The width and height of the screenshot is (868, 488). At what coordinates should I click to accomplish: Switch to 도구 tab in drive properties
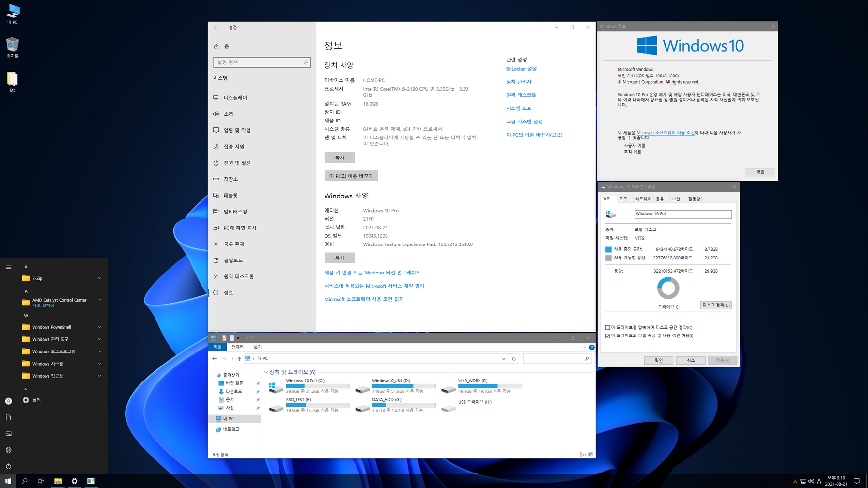pos(623,199)
